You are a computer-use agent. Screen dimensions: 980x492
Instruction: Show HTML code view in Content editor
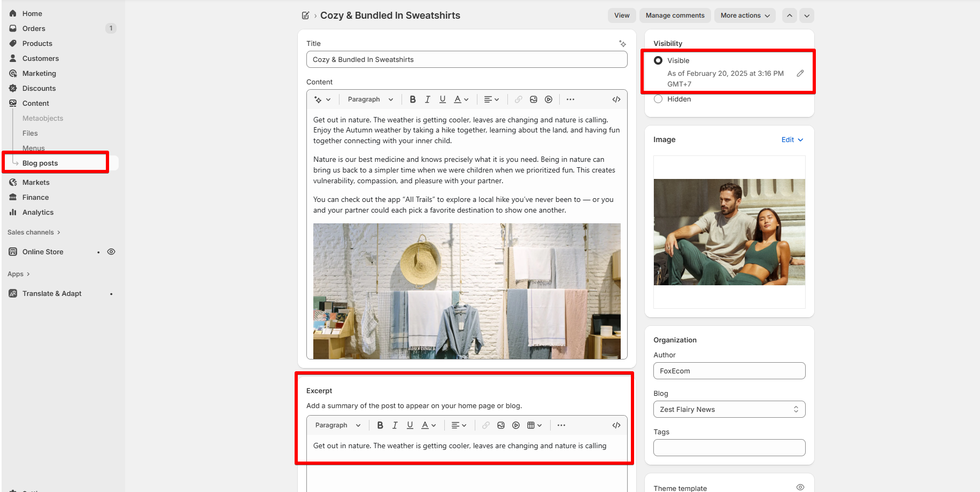pos(616,99)
